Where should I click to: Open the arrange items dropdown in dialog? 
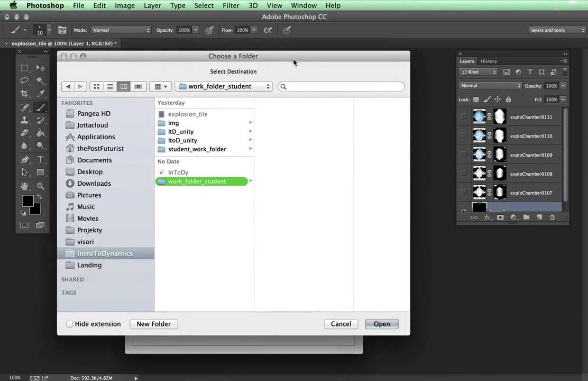[x=161, y=87]
